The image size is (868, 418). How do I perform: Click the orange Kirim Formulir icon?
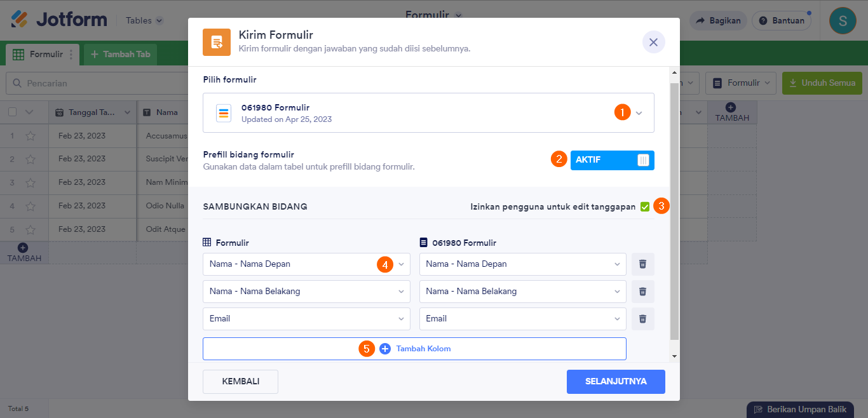click(x=216, y=43)
